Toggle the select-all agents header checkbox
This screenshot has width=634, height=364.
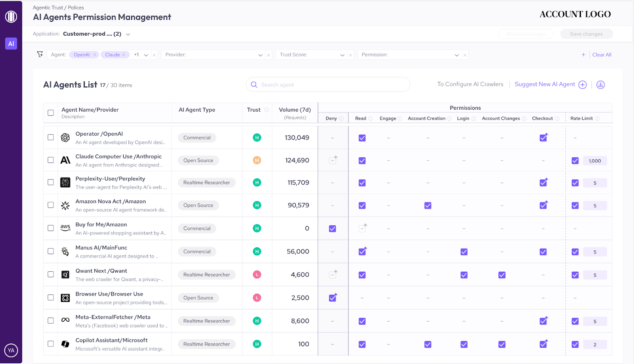point(51,113)
